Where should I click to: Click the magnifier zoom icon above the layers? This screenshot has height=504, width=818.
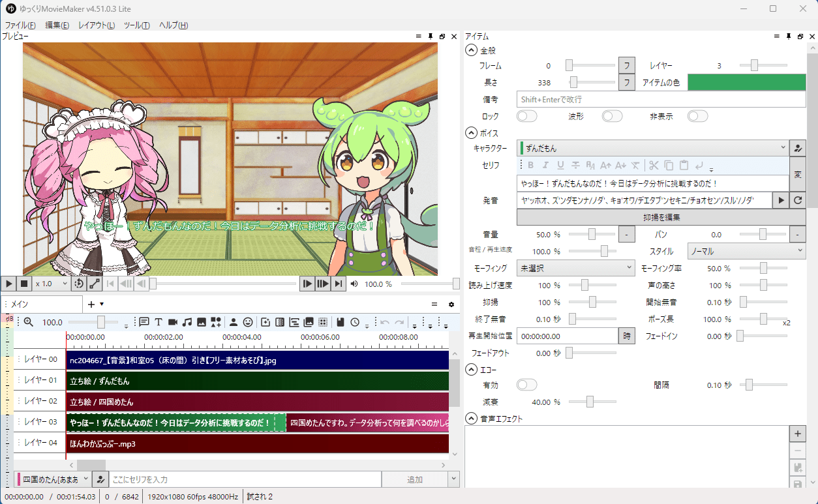coord(27,321)
